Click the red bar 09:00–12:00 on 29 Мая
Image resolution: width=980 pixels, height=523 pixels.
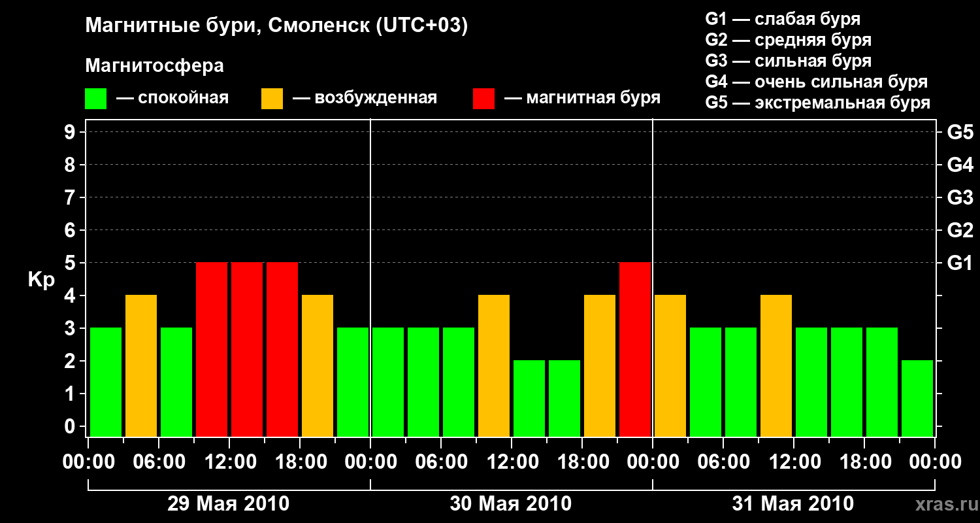(212, 349)
